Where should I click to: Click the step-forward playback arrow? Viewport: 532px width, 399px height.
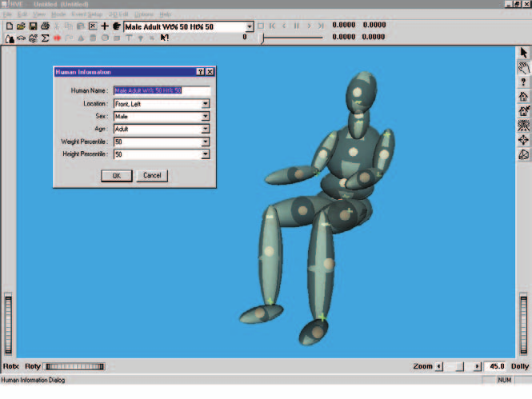(309, 26)
